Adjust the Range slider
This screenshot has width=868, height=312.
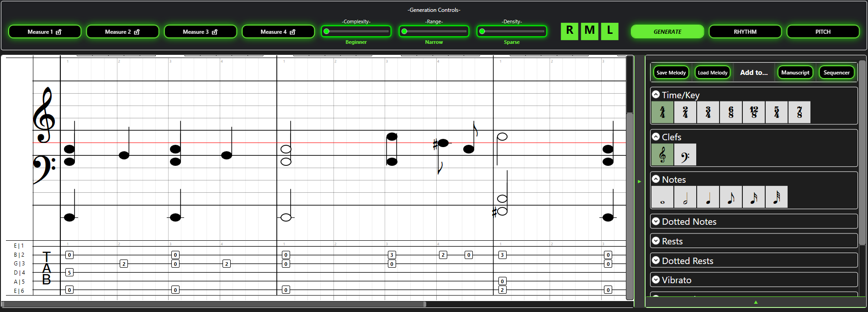(x=434, y=32)
